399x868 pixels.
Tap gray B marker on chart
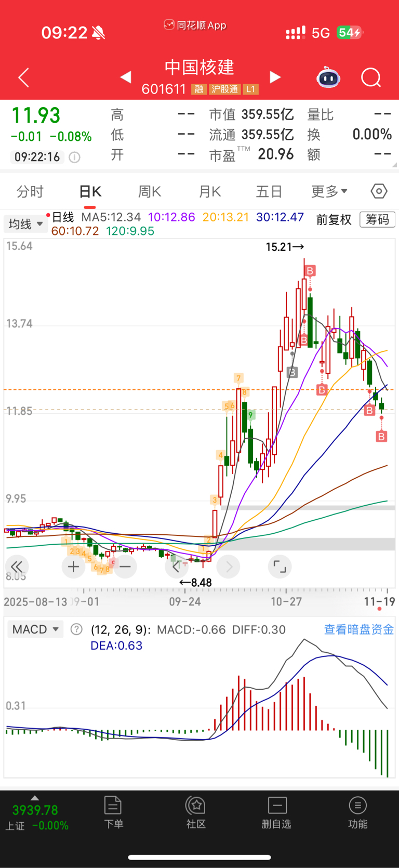point(292,372)
